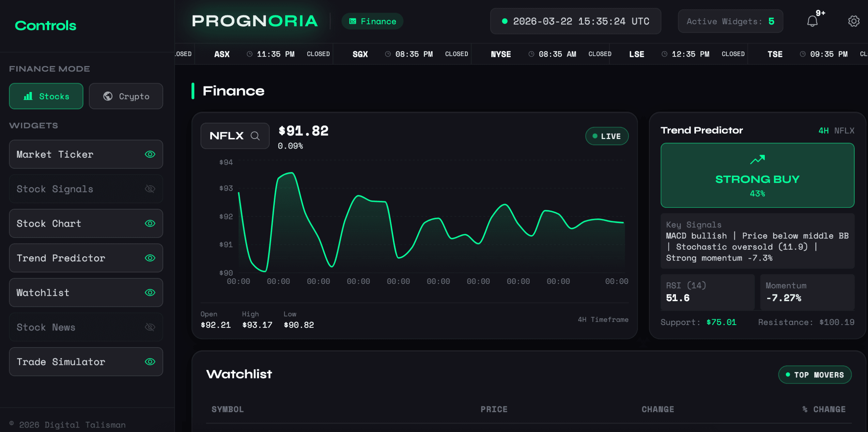This screenshot has width=868, height=432.
Task: Click the chart icon in the Finance badge
Action: tap(353, 21)
